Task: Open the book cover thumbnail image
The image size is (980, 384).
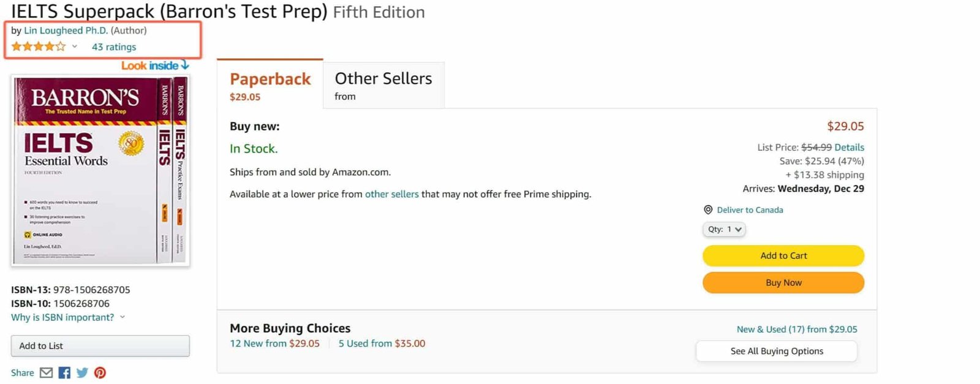Action: point(100,170)
